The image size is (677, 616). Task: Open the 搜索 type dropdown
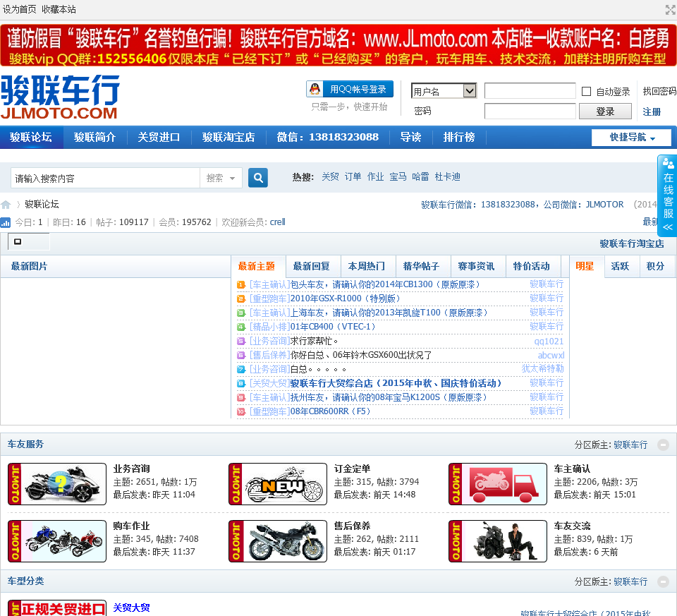[x=221, y=178]
